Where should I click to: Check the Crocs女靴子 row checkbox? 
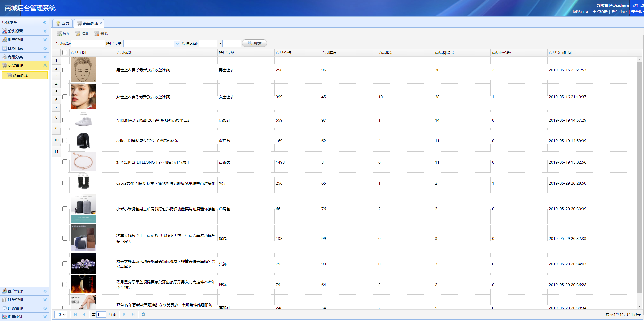tap(65, 183)
